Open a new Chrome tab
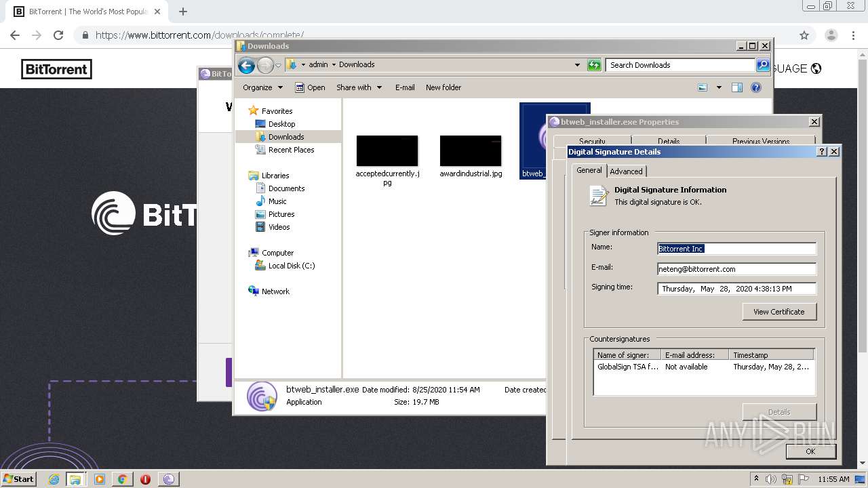 182,12
